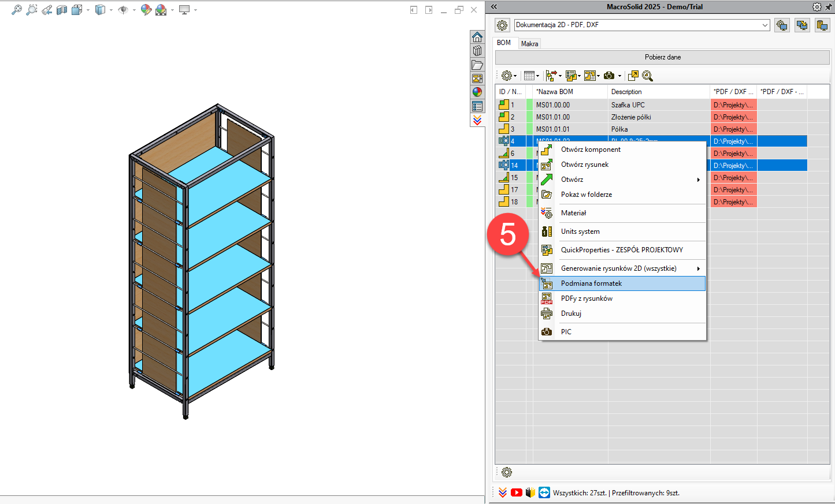Expand Generowanie rysunków 2D (wszystkie) submenu
The height and width of the screenshot is (504, 835).
click(622, 268)
